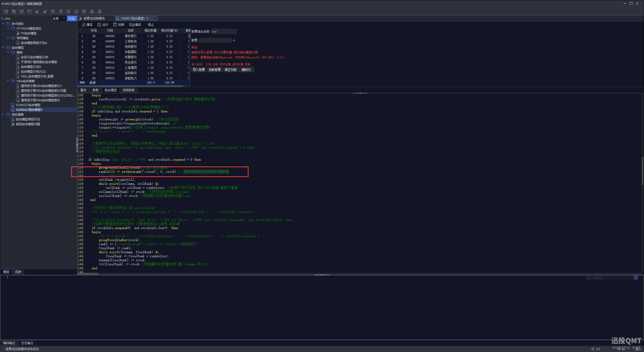644x352 pixels.
Task: Click the first document-with-gear toolbar icon
Action: 92,12
